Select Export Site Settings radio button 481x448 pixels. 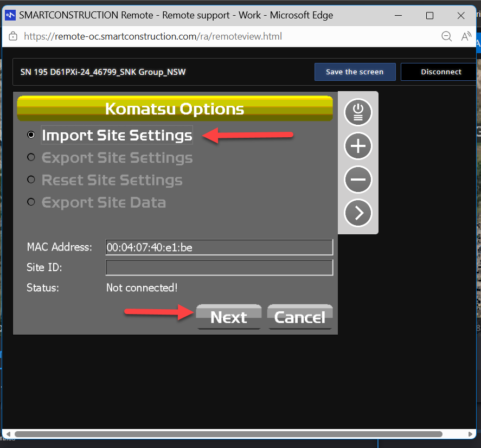pyautogui.click(x=31, y=157)
